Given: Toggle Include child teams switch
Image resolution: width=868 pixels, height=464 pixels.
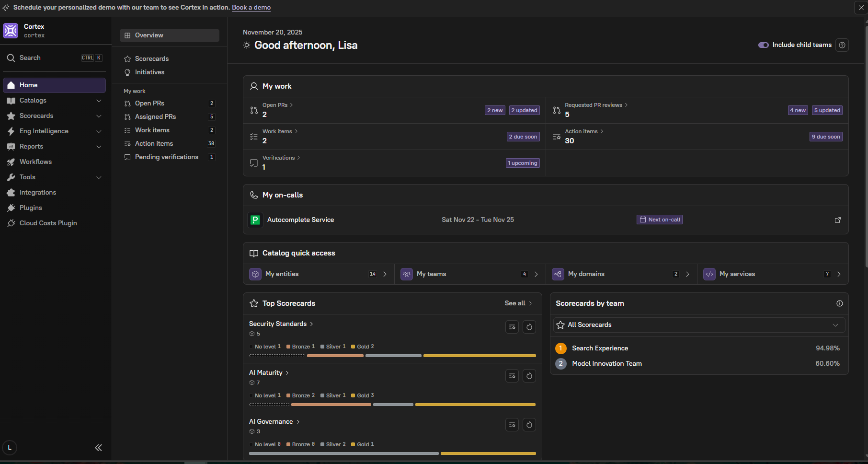Looking at the screenshot, I should [764, 45].
